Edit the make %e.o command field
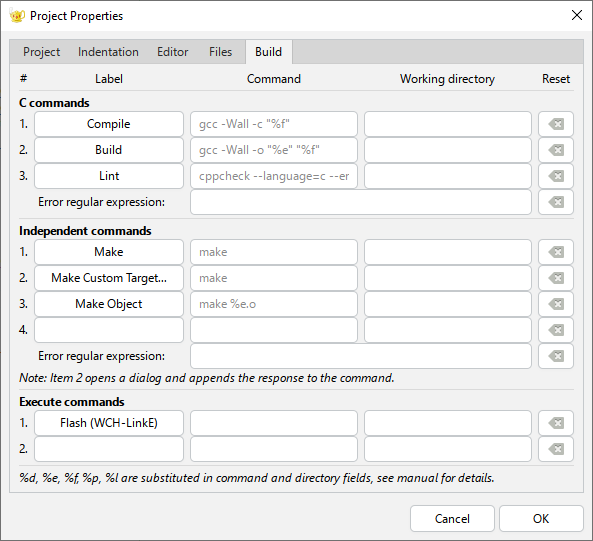This screenshot has height=541, width=593. pyautogui.click(x=274, y=304)
